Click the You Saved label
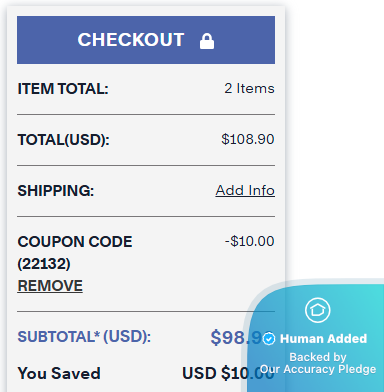Image resolution: width=384 pixels, height=392 pixels. click(59, 373)
